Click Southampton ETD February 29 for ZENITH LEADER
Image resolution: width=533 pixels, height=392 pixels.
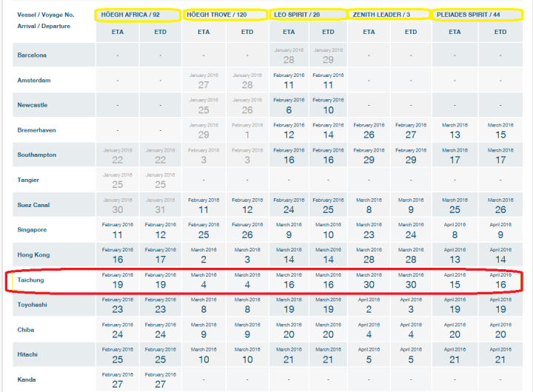(x=411, y=156)
